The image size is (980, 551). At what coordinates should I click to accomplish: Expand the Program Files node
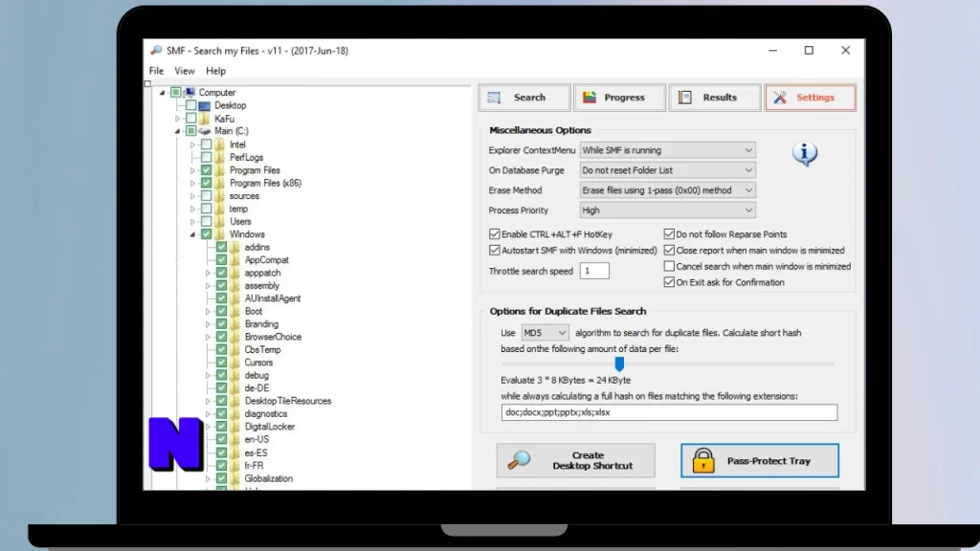tap(192, 170)
